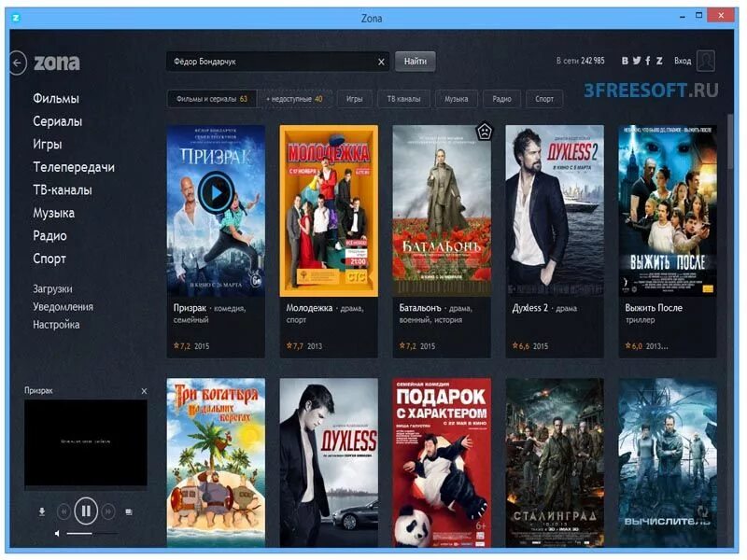Click the Призрак title under the poster
The image size is (747, 560).
click(x=190, y=308)
